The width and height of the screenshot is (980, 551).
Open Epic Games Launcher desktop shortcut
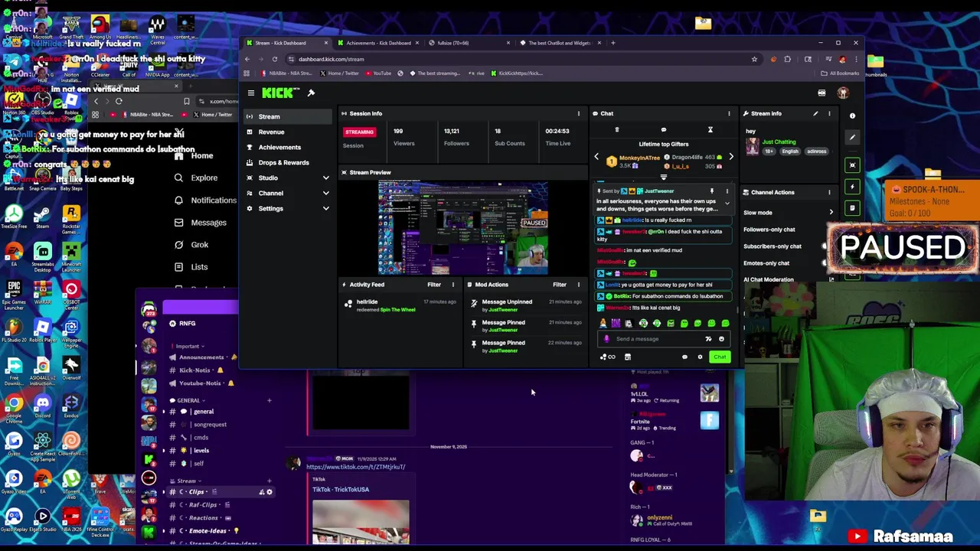click(x=14, y=294)
